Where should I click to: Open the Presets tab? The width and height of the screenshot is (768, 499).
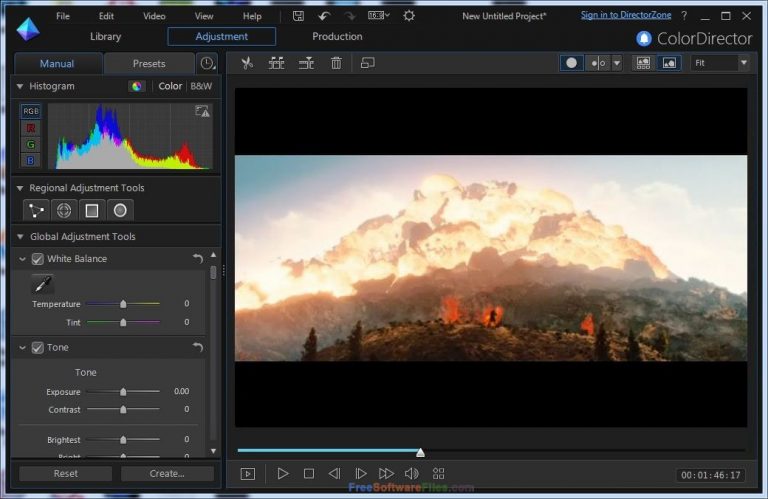[x=149, y=64]
